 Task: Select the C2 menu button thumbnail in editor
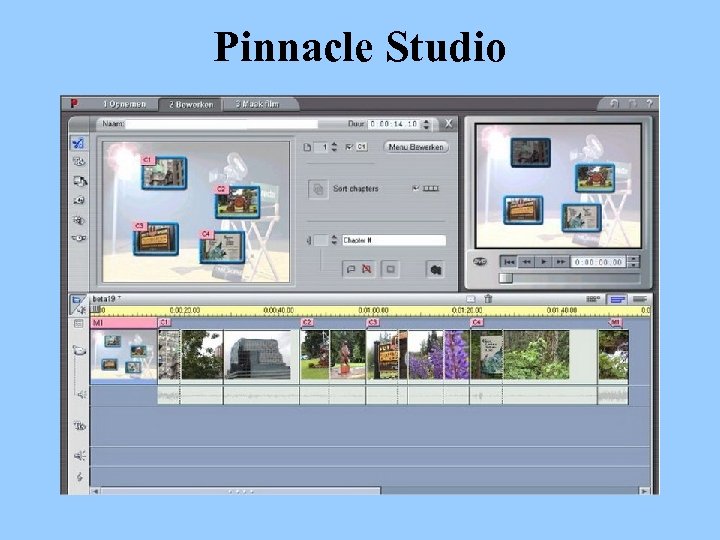point(237,202)
